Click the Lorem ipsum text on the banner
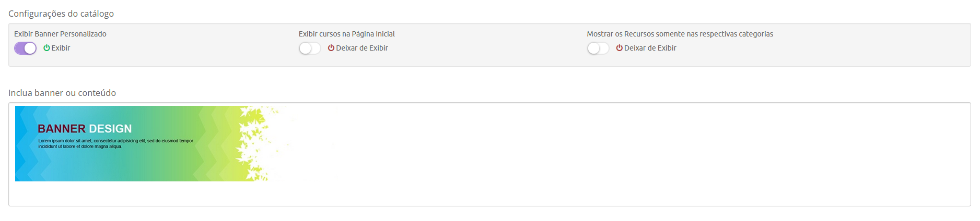980x221 pixels. [115, 143]
